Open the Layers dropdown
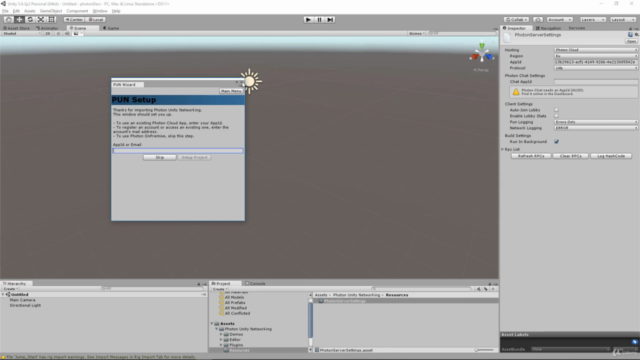 (593, 20)
